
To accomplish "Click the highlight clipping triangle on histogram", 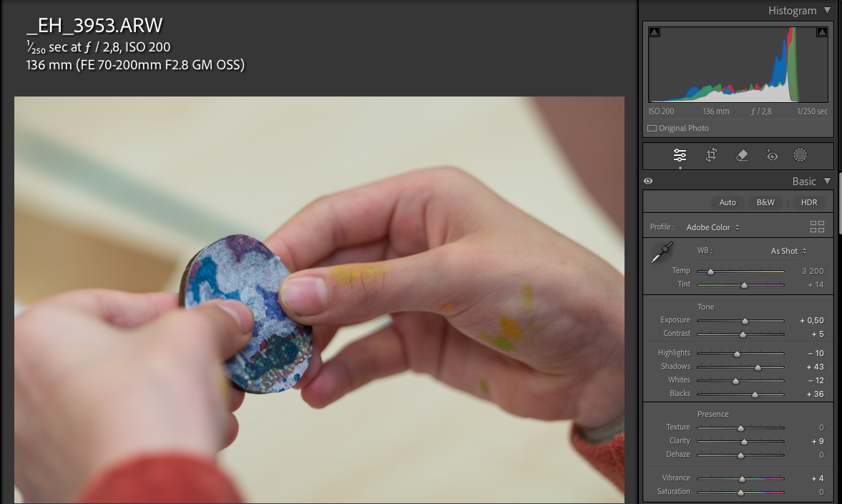I will point(821,31).
